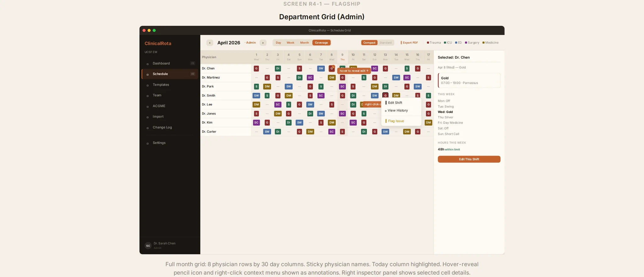
Task: Select Dr. Chen's SC shift on April 12
Action: point(375,68)
